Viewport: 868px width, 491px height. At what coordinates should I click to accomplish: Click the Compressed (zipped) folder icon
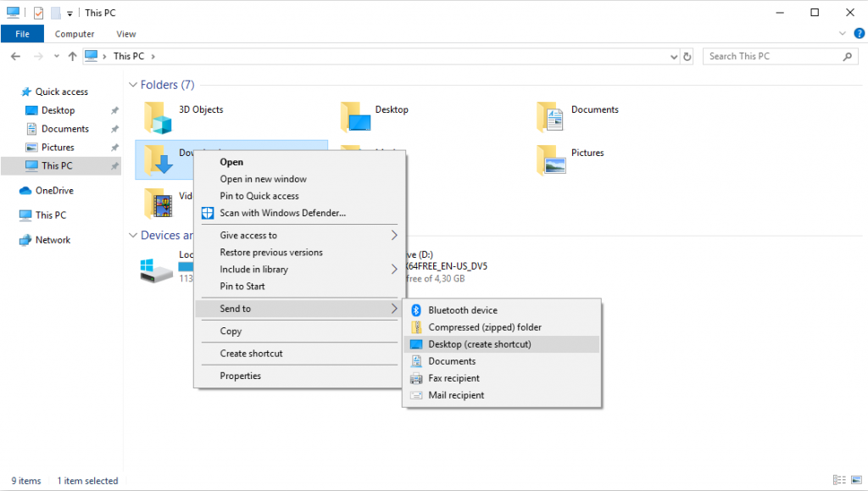416,327
